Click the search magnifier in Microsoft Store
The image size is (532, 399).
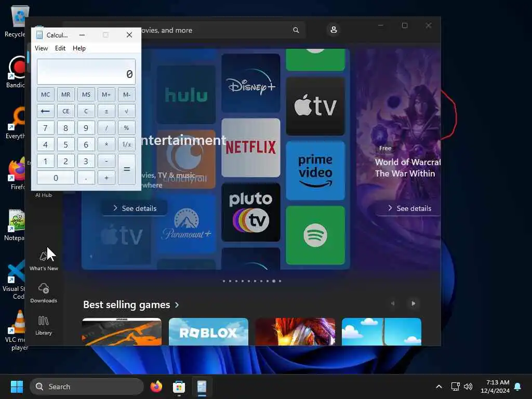296,30
